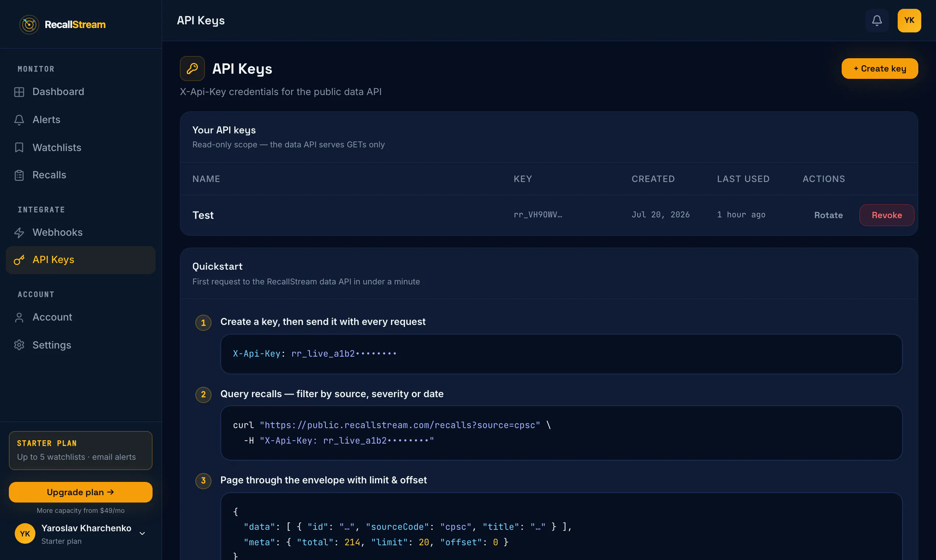The width and height of the screenshot is (936, 560).
Task: Click 'X-Api-Key credentials for the public data API'
Action: tap(280, 92)
